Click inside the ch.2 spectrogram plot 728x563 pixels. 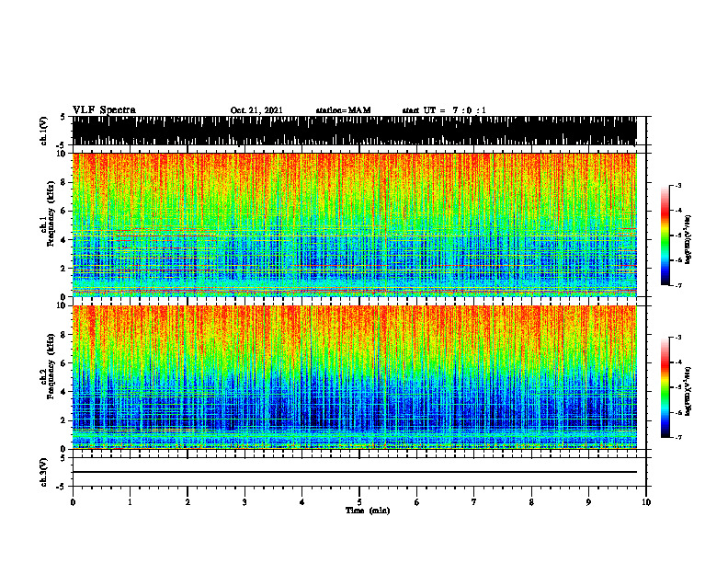pyautogui.click(x=354, y=377)
